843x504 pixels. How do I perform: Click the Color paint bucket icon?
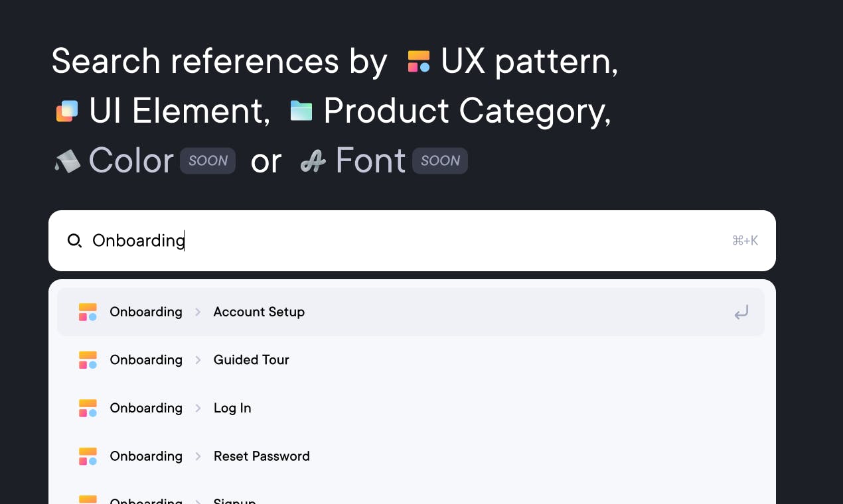(x=67, y=161)
